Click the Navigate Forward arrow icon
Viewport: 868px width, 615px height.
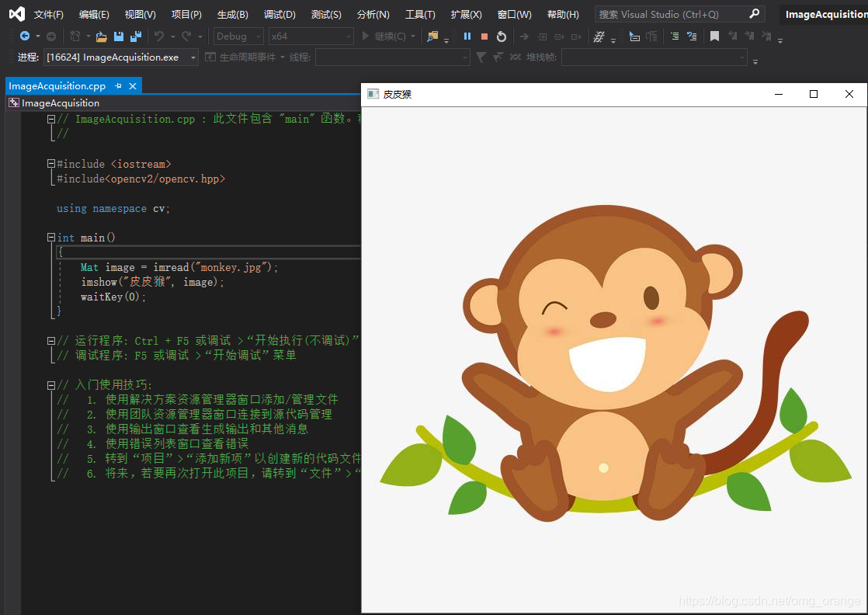(x=51, y=36)
